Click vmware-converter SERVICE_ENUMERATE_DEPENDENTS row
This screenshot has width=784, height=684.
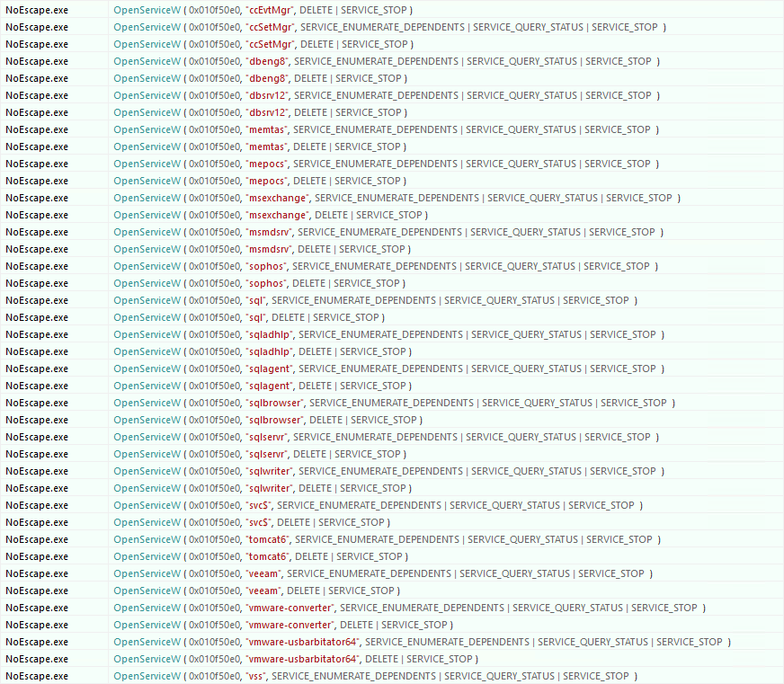[392, 608]
